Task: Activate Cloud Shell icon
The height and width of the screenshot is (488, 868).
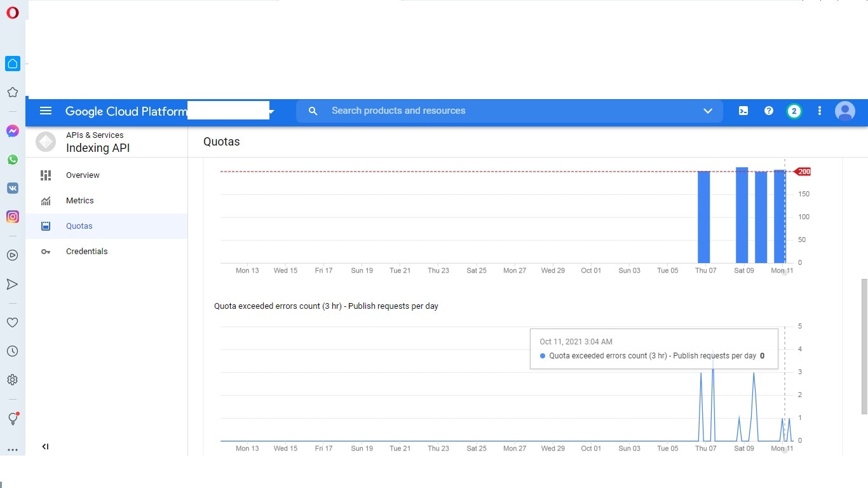Action: pyautogui.click(x=743, y=111)
